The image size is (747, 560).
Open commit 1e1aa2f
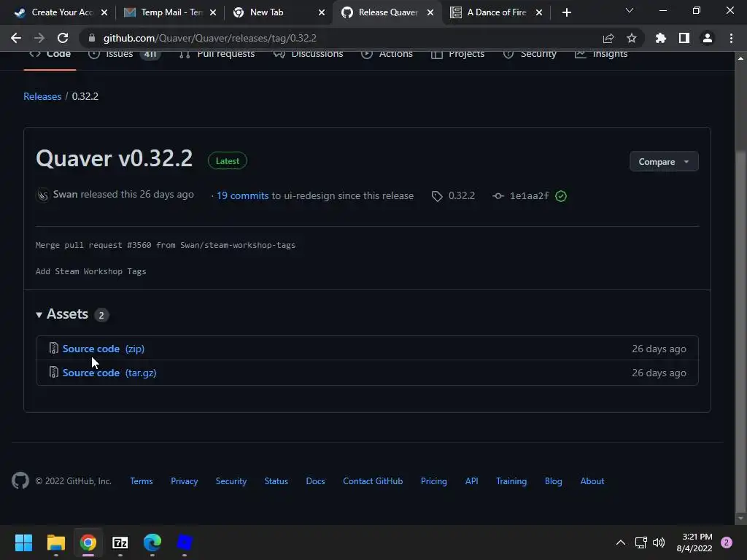pos(529,195)
